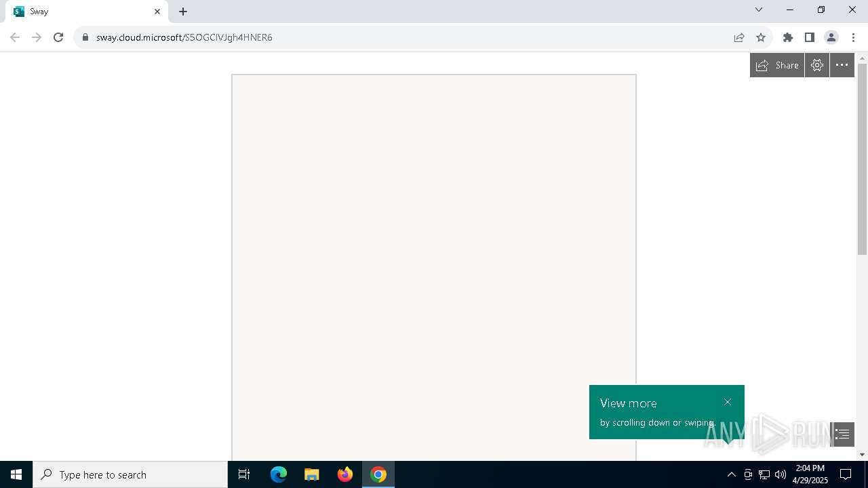The height and width of the screenshot is (488, 868).
Task: Click the scrollbar down arrow
Action: click(862, 455)
